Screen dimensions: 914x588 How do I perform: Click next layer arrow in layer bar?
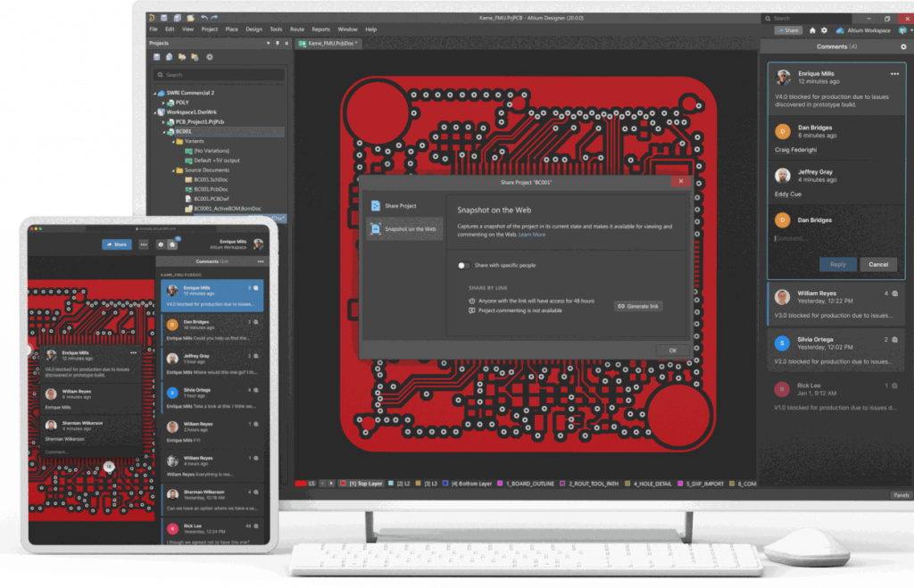[331, 484]
